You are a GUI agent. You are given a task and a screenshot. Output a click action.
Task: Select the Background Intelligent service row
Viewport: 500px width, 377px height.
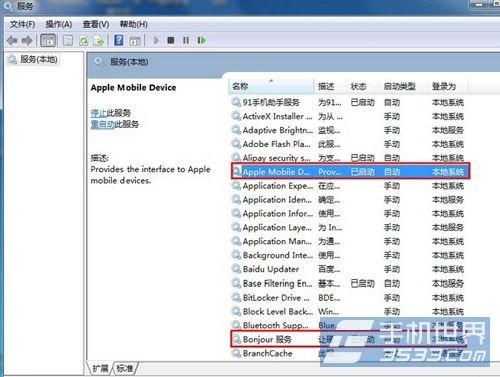tap(348, 255)
